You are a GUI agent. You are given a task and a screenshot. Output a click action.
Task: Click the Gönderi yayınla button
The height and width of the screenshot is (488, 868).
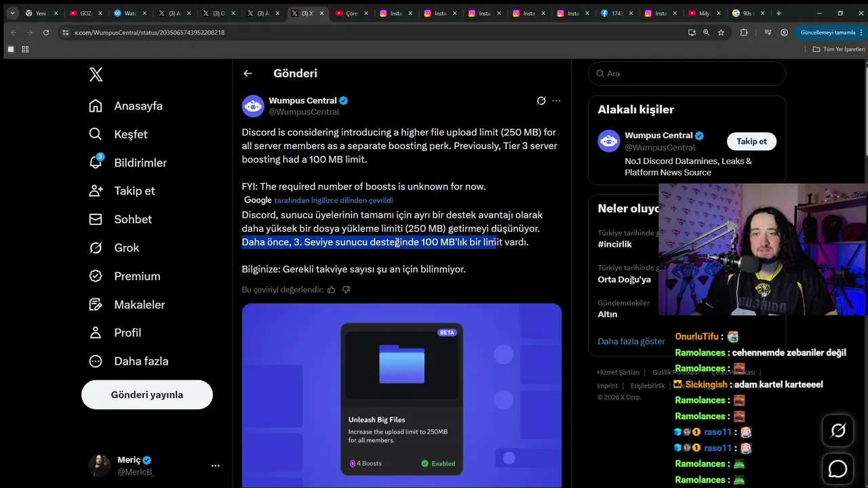point(147,394)
